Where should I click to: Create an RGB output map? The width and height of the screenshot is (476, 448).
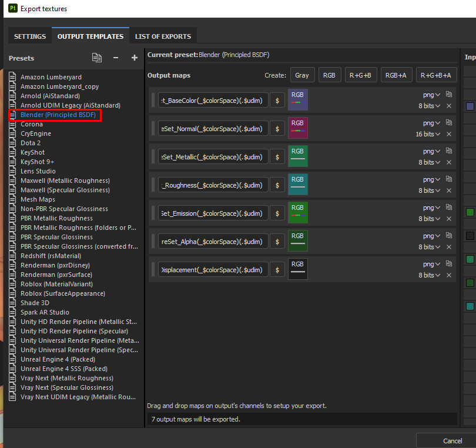coord(329,75)
